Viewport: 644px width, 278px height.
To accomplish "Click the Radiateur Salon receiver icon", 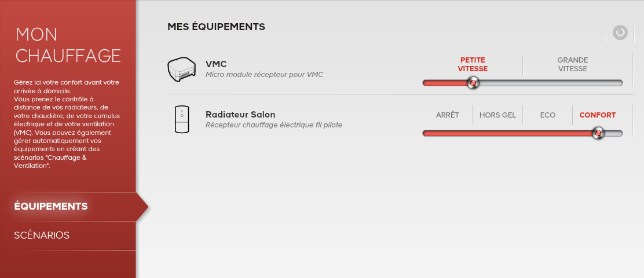I will click(x=182, y=119).
